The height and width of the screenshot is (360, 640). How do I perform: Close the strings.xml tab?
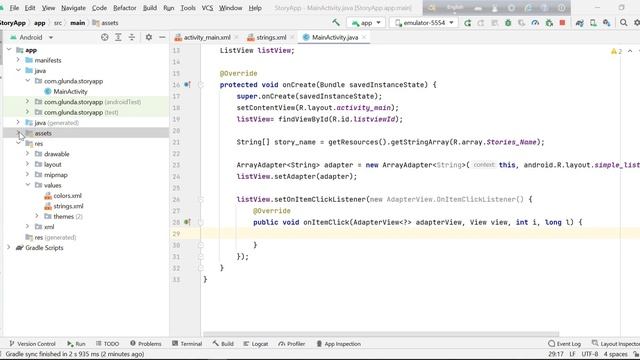tap(292, 37)
